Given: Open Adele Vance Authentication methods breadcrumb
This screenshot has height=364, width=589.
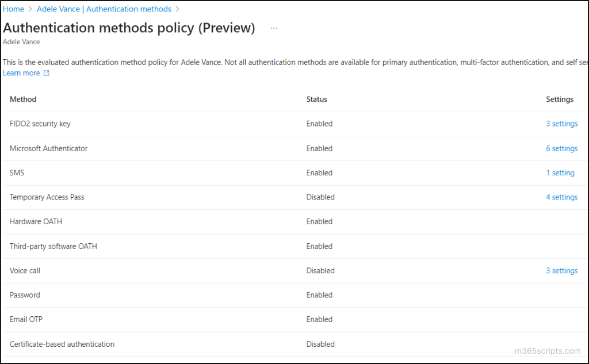Looking at the screenshot, I should pos(104,9).
